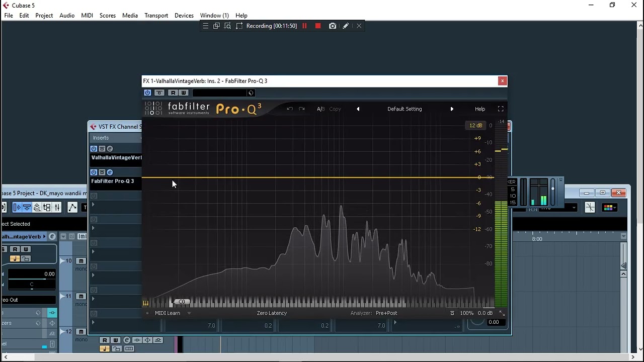644x362 pixels.
Task: Take a screenshot with the camera icon
Action: point(333,26)
